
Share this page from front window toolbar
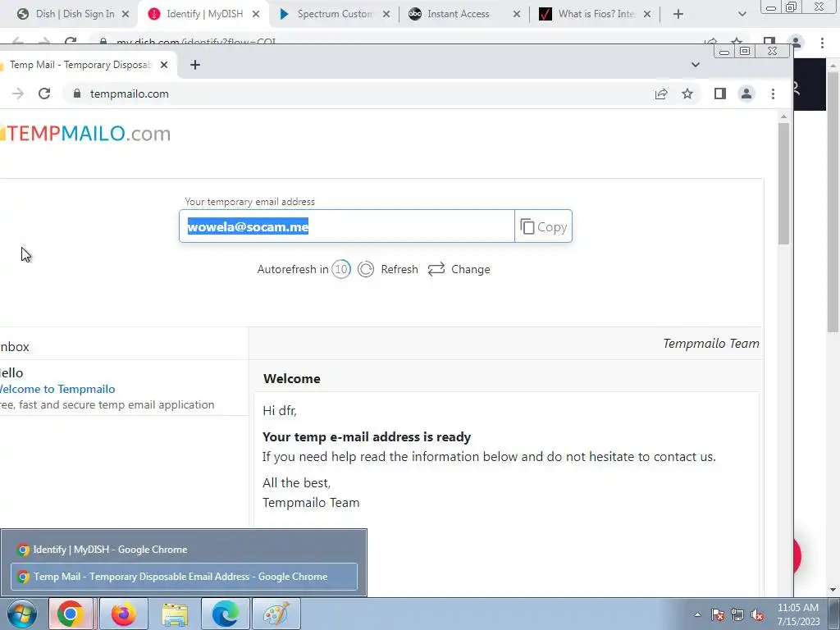click(x=661, y=94)
